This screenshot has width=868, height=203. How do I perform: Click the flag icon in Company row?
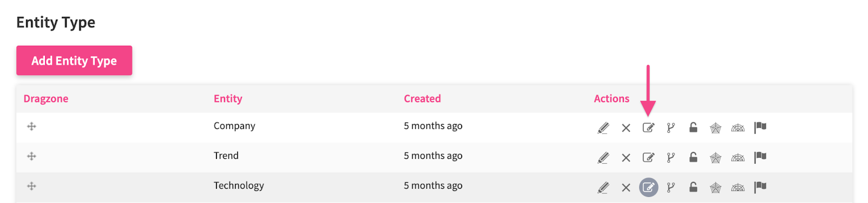tap(760, 128)
